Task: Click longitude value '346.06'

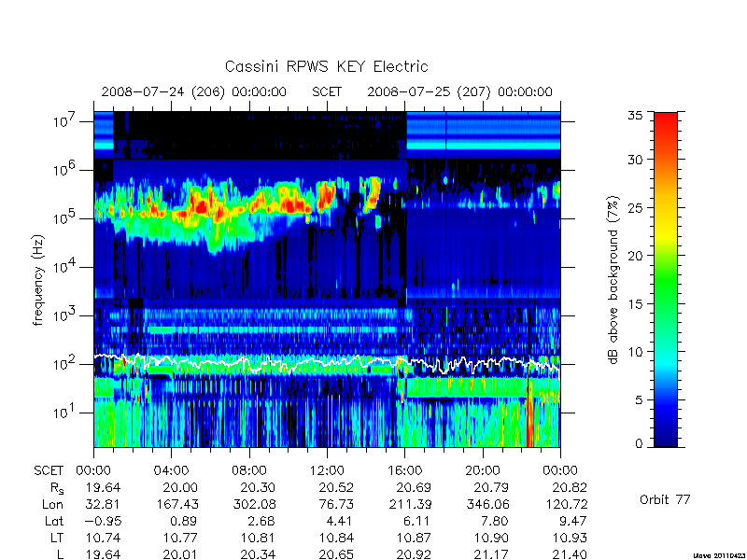Action: 486,504
